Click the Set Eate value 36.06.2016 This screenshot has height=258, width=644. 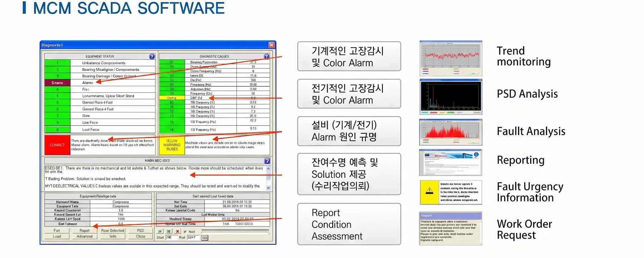tap(237, 206)
